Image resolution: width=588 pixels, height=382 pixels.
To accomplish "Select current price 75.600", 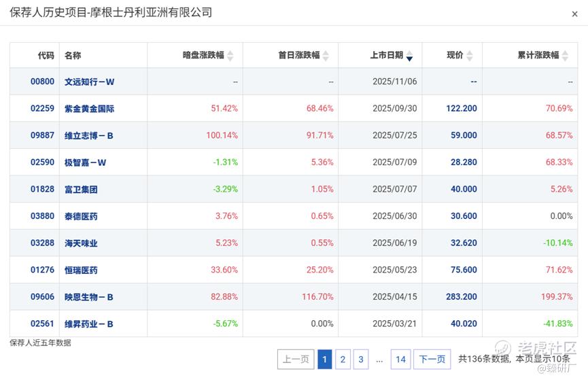I will click(464, 270).
